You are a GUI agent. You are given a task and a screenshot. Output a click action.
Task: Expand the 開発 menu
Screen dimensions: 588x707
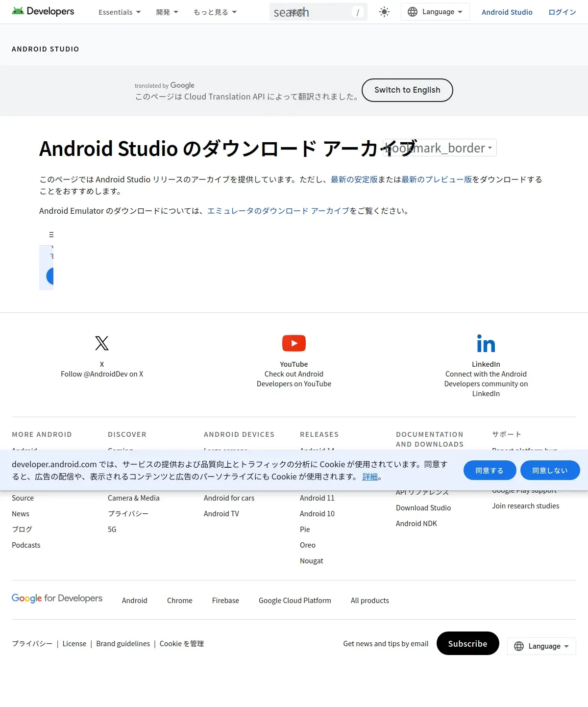167,12
